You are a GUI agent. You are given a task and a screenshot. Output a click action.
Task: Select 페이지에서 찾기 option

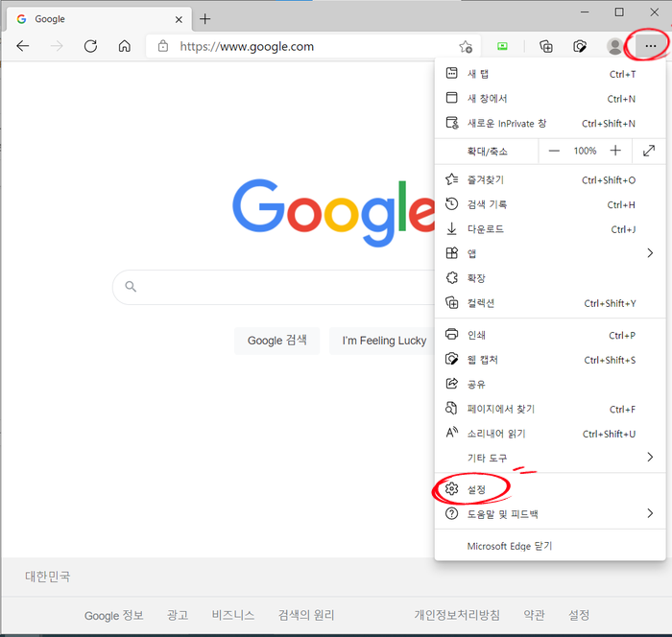(550, 409)
